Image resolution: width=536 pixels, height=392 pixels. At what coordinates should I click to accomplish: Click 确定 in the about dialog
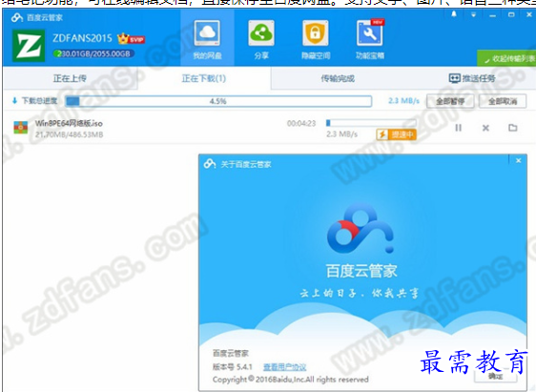click(495, 376)
